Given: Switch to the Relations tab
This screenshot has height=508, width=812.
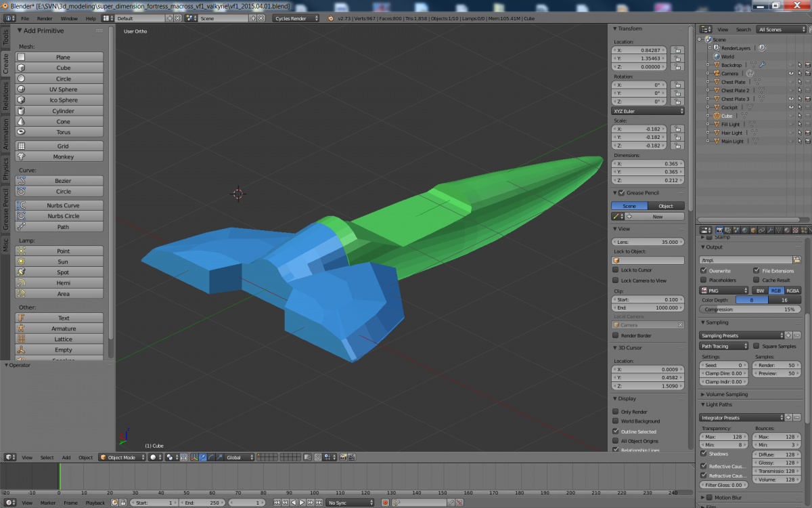Looking at the screenshot, I should click(6, 97).
